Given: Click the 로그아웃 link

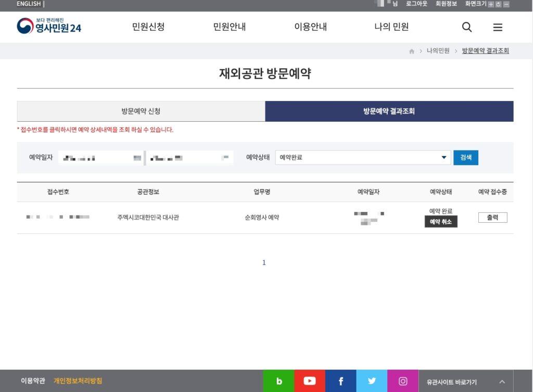Looking at the screenshot, I should [x=416, y=4].
